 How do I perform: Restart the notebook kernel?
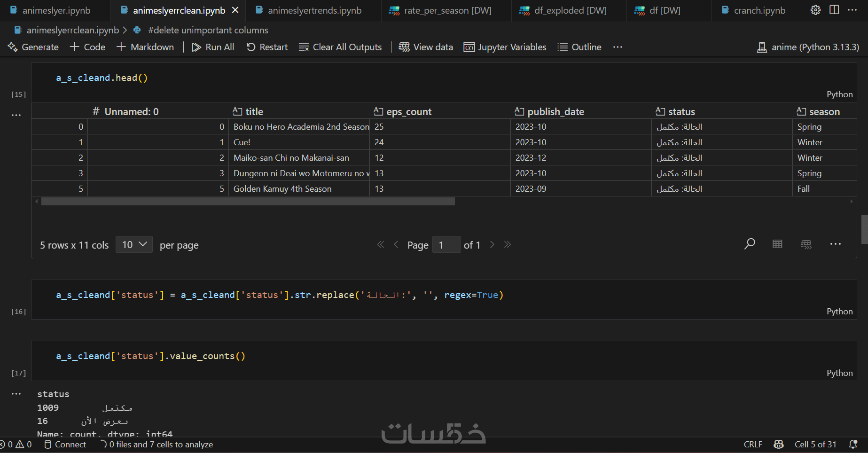(x=267, y=47)
